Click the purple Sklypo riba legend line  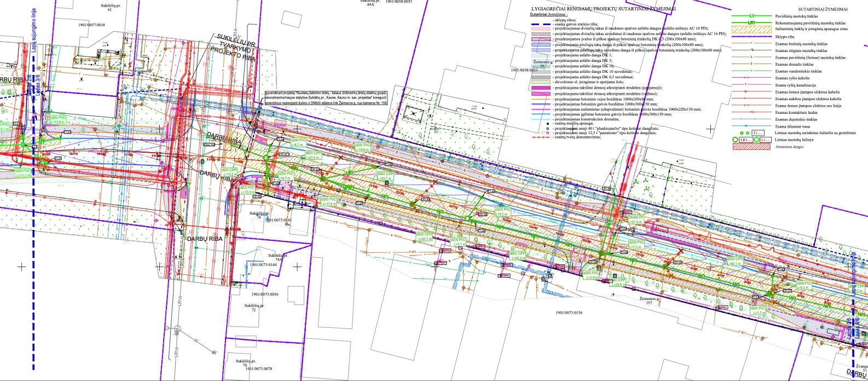[x=751, y=36]
